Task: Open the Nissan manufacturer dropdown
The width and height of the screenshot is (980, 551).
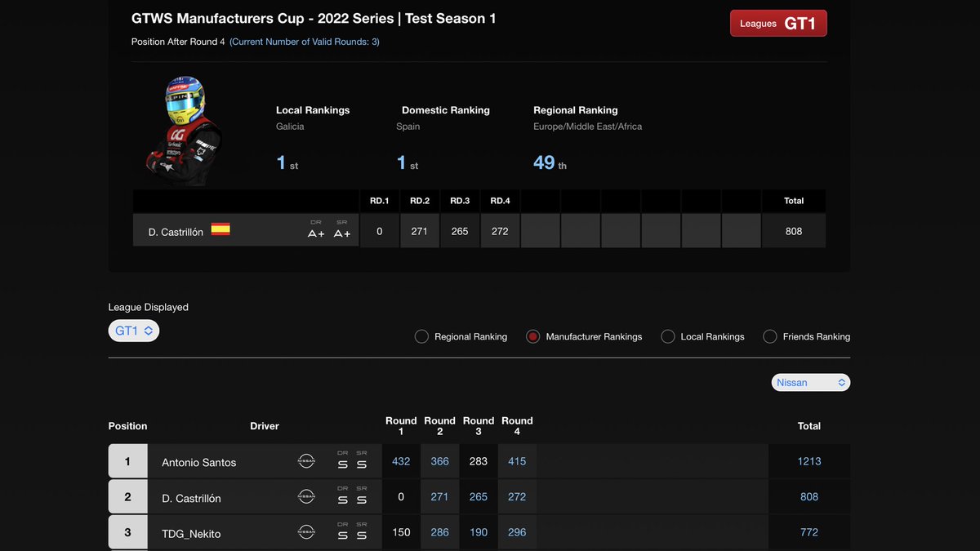Action: [811, 382]
